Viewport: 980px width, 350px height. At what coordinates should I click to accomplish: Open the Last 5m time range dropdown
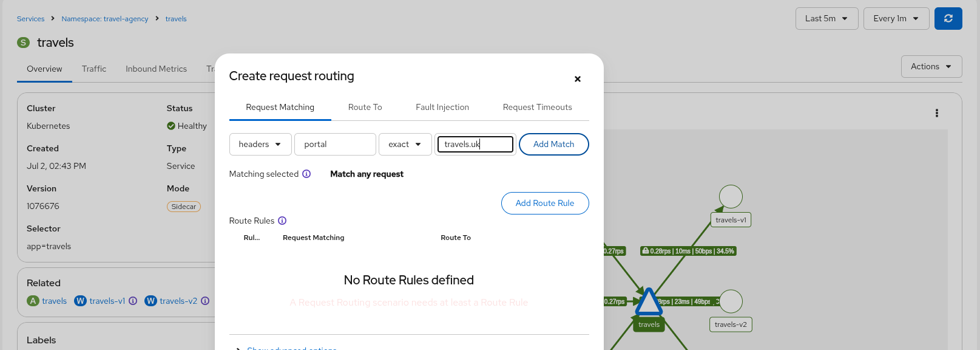826,19
